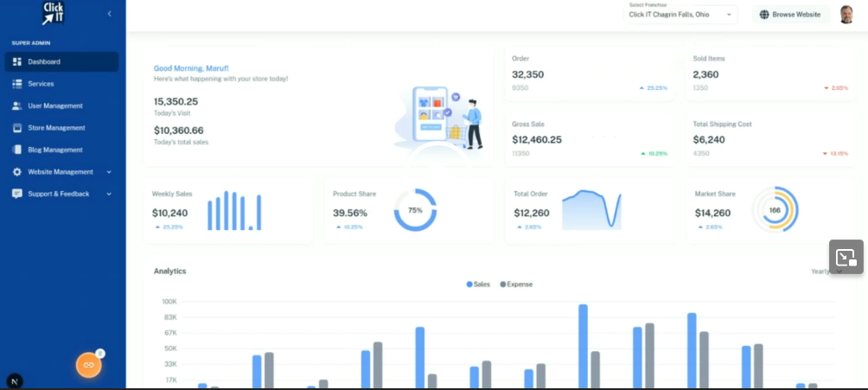Click the Blog Management icon
Screen dimensions: 868x390
(17, 150)
